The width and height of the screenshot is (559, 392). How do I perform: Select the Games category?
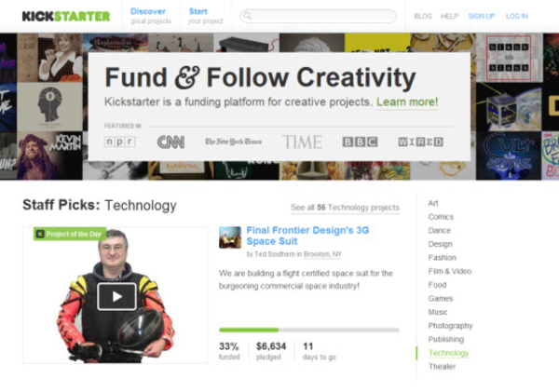(441, 299)
